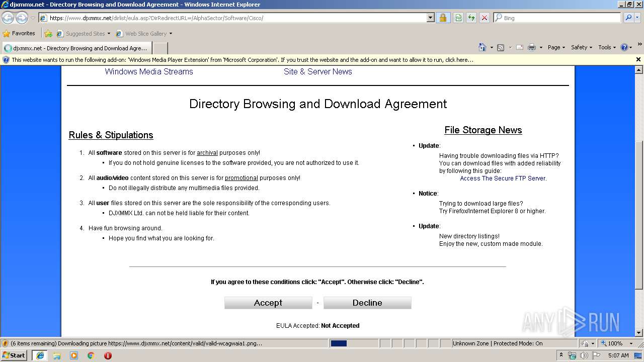This screenshot has width=644, height=362.
Task: Click the browser Back arrow button
Action: (x=8, y=18)
